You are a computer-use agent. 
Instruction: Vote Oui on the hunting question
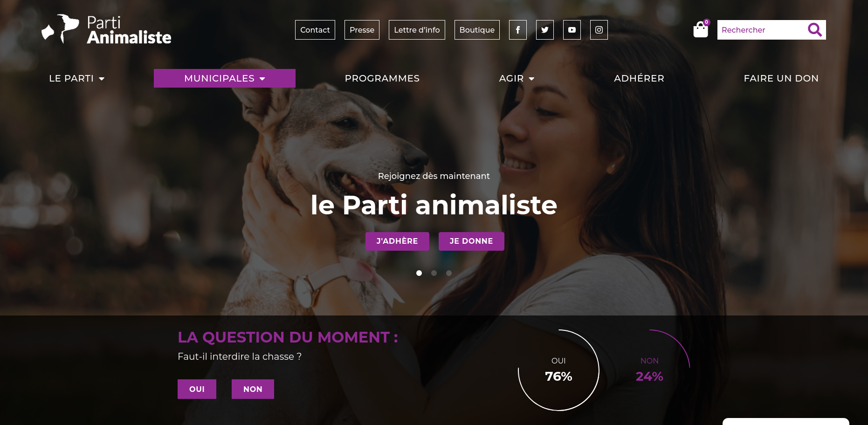point(197,389)
